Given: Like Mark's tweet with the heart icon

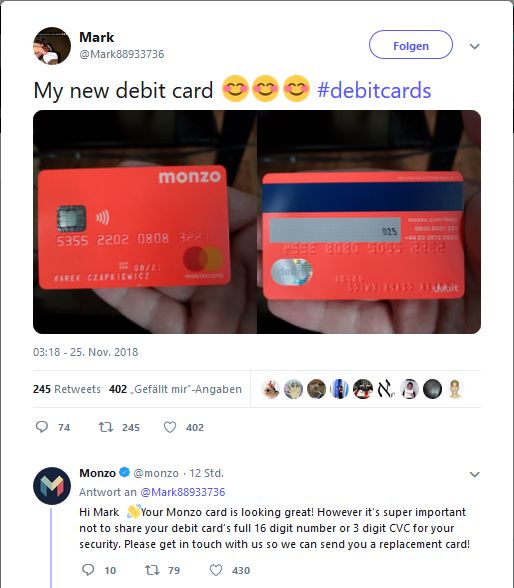Looking at the screenshot, I should point(170,427).
